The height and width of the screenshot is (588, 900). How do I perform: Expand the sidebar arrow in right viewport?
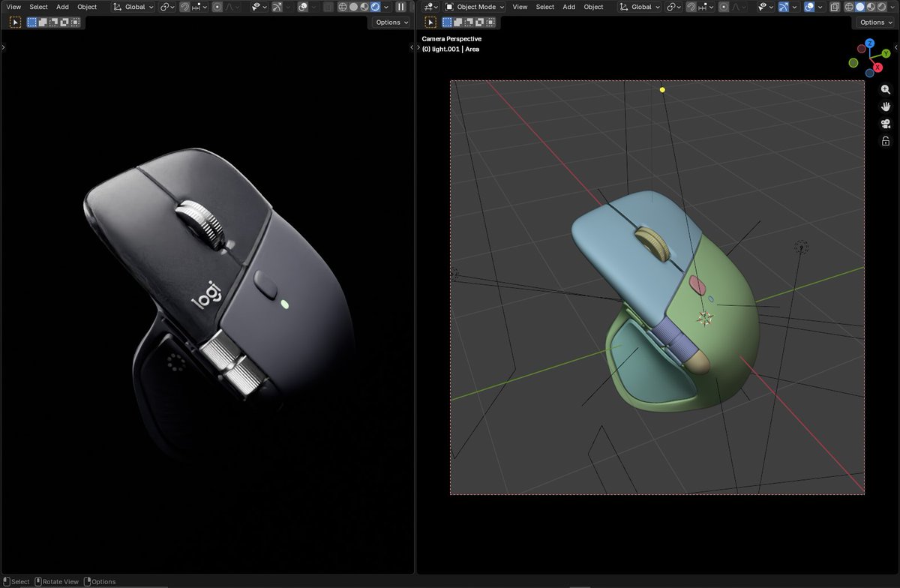pyautogui.click(x=896, y=47)
